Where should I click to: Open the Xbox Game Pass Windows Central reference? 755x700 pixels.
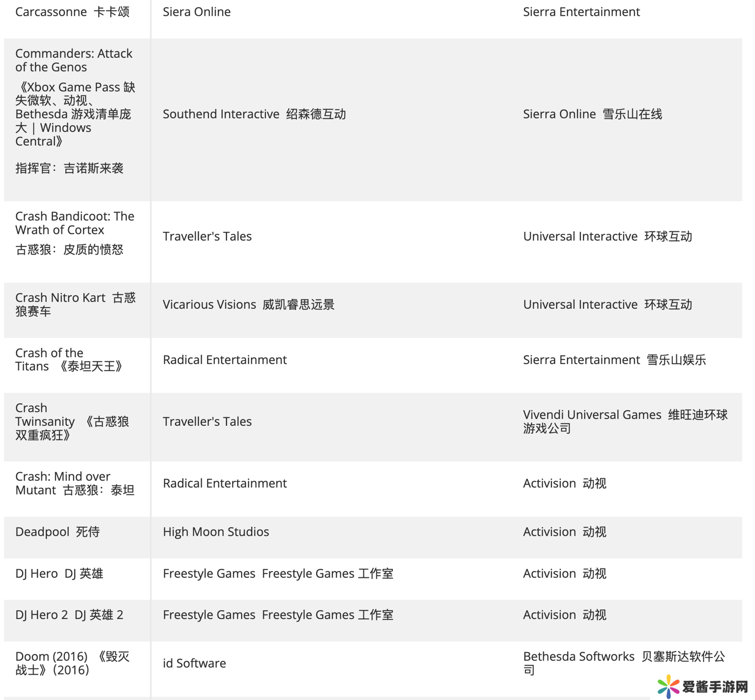pyautogui.click(x=75, y=114)
